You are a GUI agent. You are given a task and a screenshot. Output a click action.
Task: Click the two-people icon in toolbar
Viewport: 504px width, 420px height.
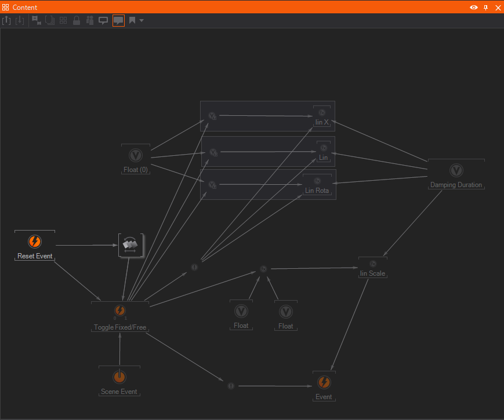pos(90,20)
